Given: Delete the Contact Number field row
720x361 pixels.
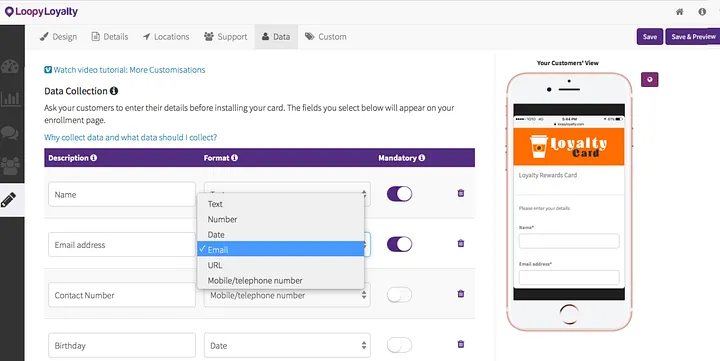Looking at the screenshot, I should point(461,294).
